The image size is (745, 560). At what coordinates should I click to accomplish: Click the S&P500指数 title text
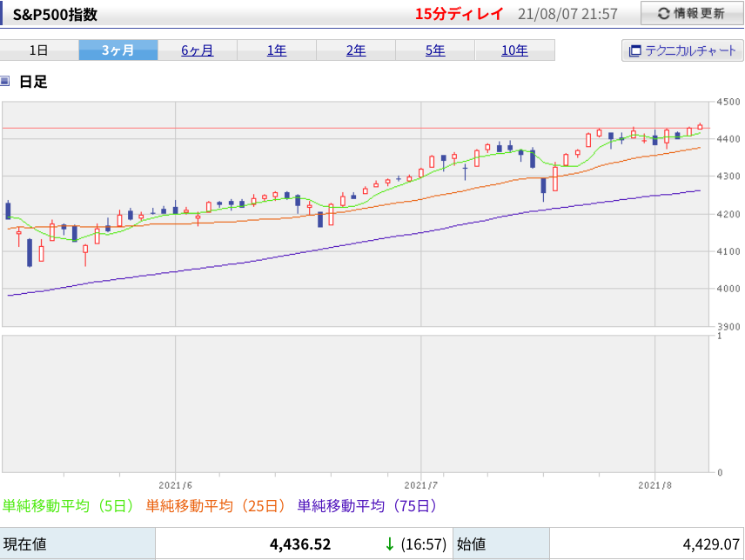[55, 14]
